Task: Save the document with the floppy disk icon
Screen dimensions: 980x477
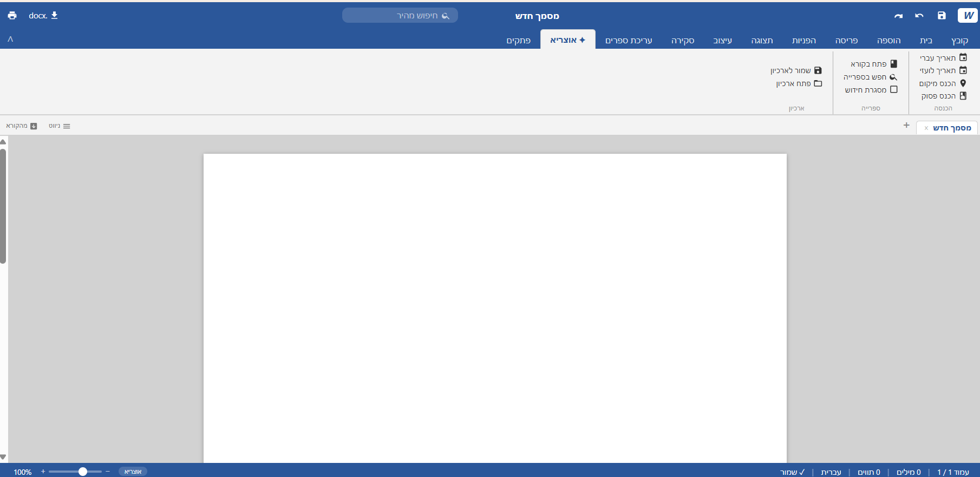Action: pos(942,16)
